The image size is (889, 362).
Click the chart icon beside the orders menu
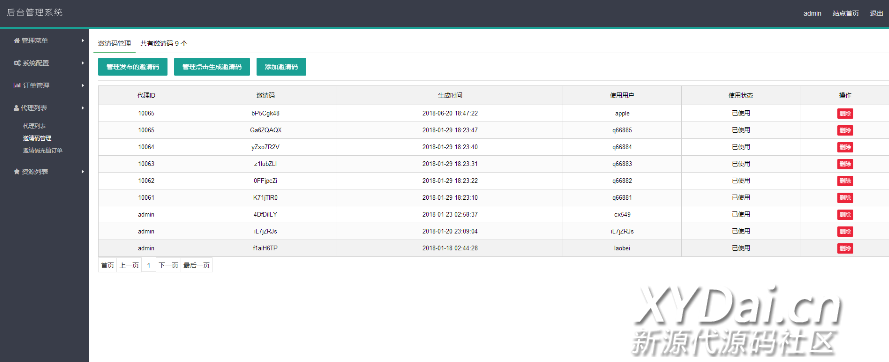click(x=17, y=85)
